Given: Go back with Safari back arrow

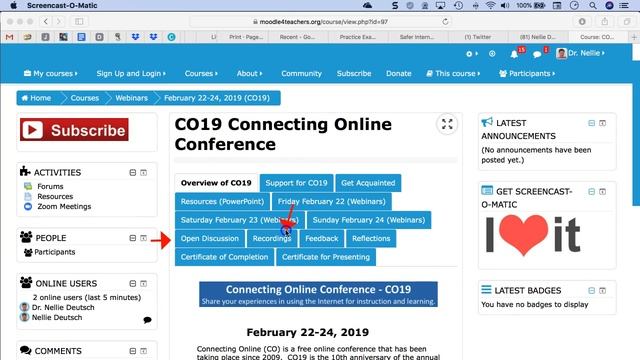Looking at the screenshot, I should click(x=46, y=21).
